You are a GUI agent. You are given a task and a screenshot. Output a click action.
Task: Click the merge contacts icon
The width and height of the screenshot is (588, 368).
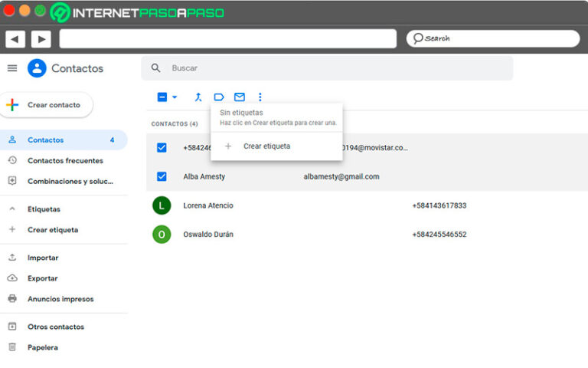[x=198, y=97]
